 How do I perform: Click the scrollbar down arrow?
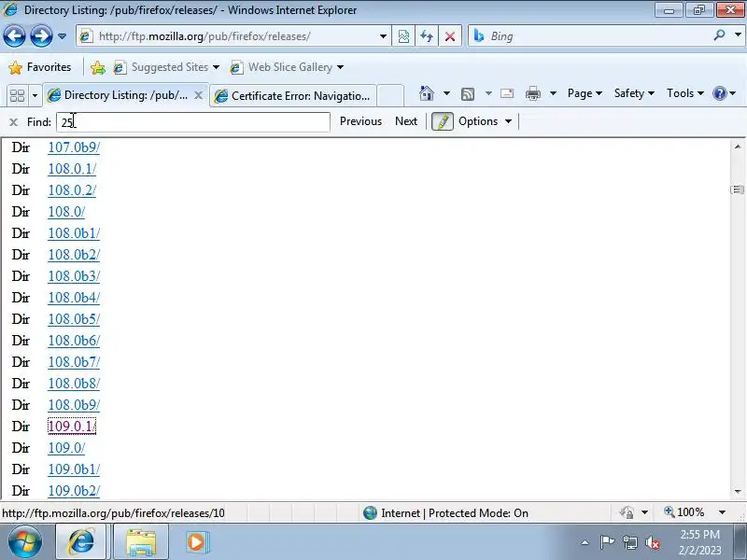[738, 491]
